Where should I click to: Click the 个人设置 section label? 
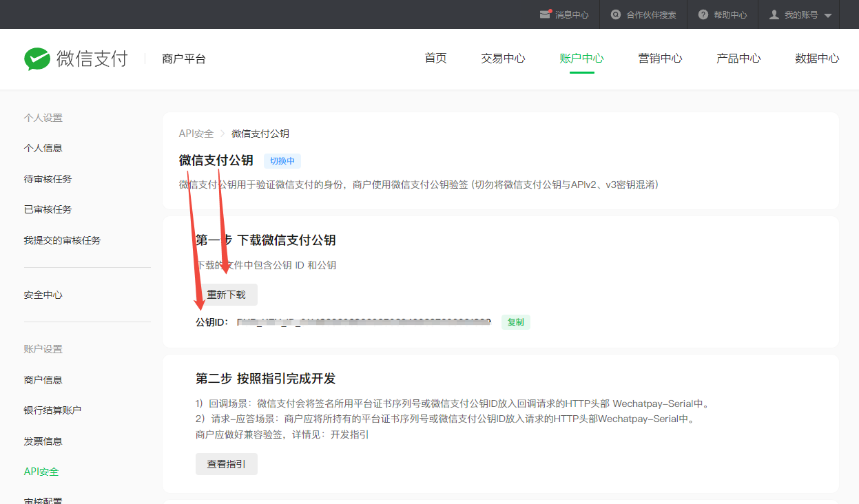[43, 118]
